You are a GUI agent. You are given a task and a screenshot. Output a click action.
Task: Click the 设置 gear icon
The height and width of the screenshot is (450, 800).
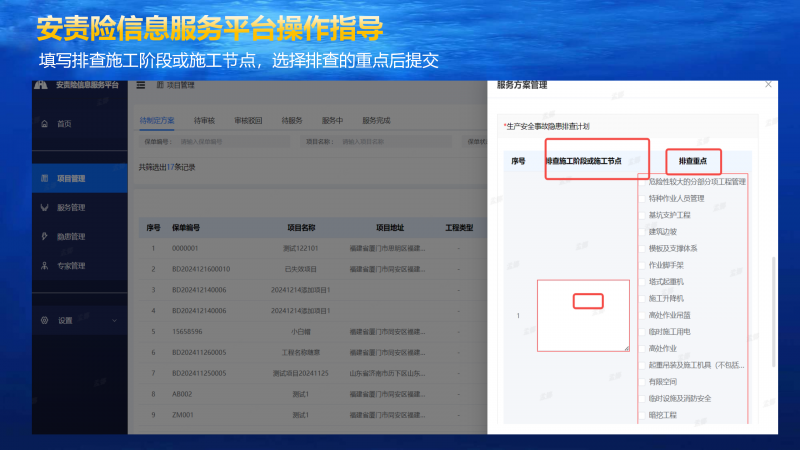tap(44, 320)
